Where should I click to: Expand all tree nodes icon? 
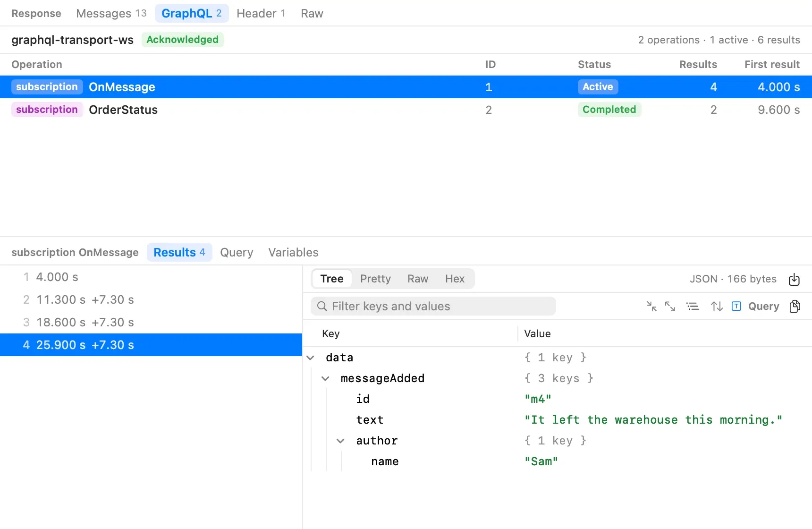[670, 306]
